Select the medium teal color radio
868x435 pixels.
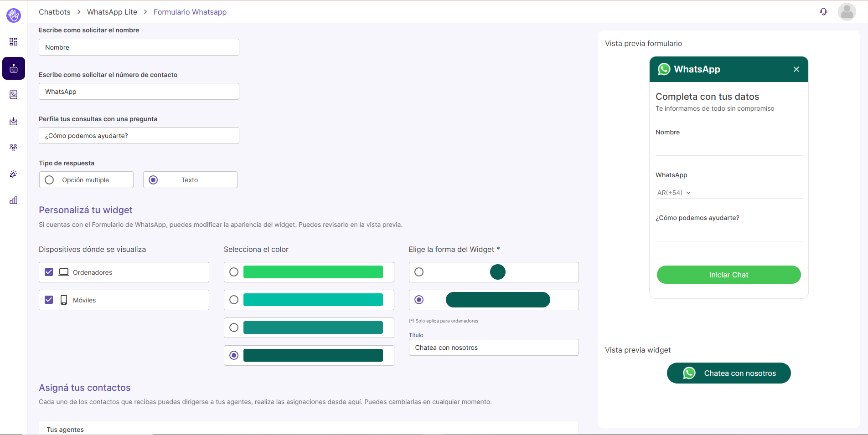tap(234, 328)
